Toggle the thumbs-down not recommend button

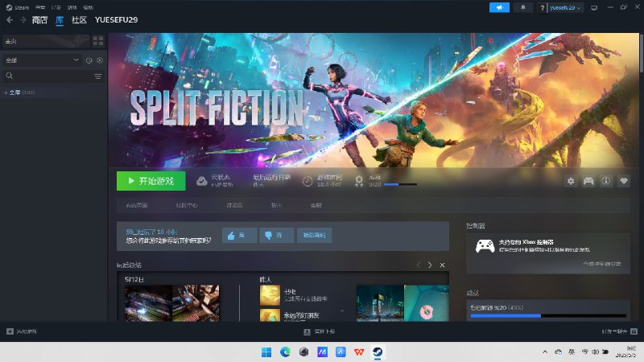pos(273,236)
